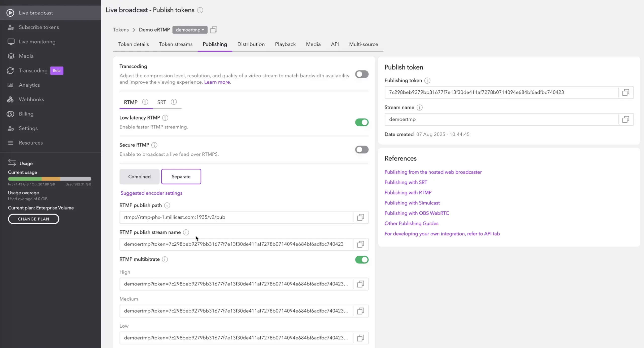Show the Publishing token info tooltip

[x=427, y=80]
